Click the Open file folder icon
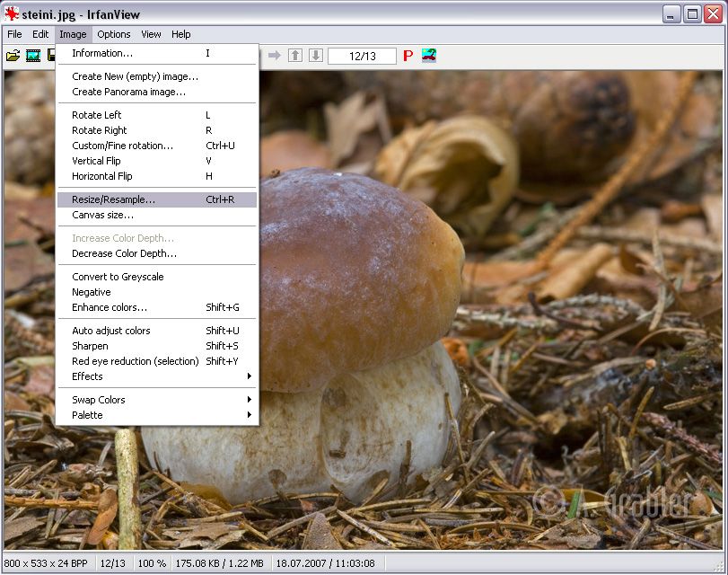 coord(13,56)
